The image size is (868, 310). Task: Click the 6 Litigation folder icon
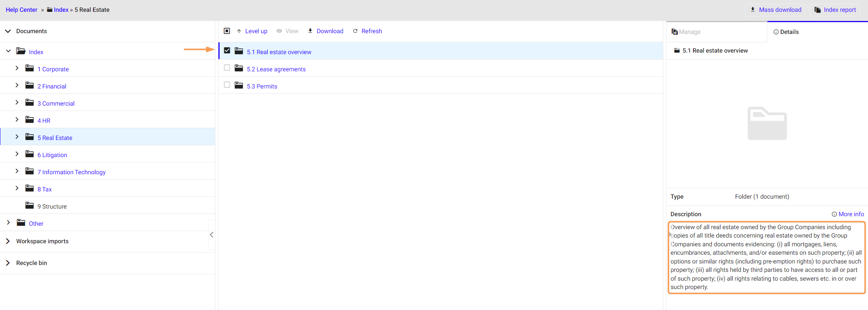point(29,154)
